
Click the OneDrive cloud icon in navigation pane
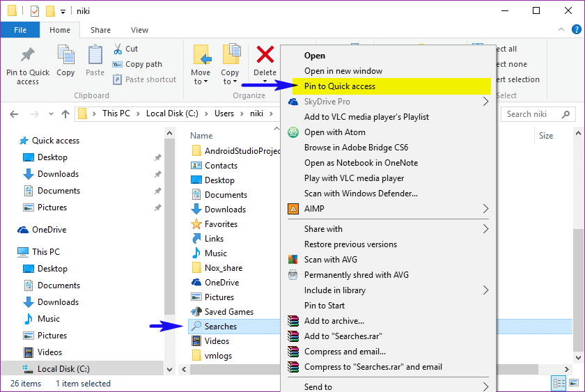point(23,230)
